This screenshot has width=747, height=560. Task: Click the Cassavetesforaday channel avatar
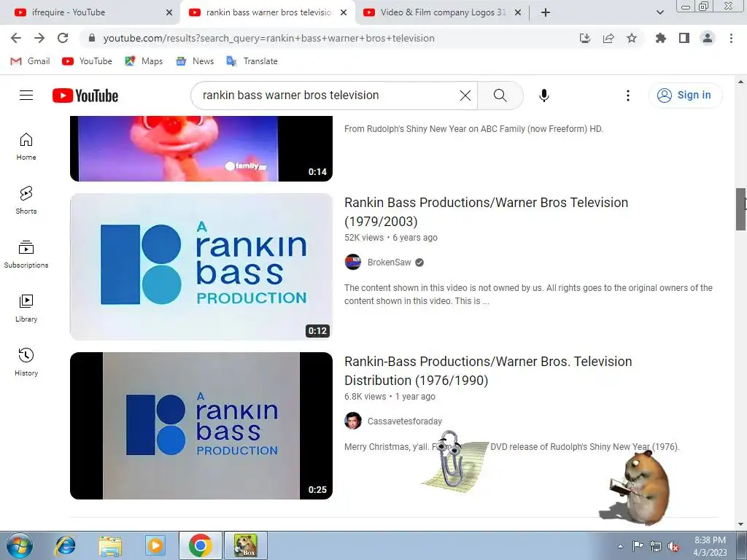click(353, 421)
